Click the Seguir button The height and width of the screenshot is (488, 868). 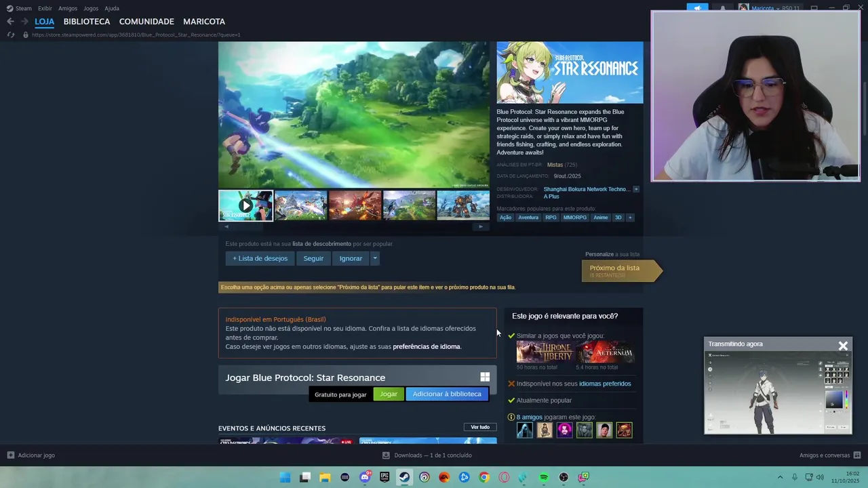click(x=313, y=258)
